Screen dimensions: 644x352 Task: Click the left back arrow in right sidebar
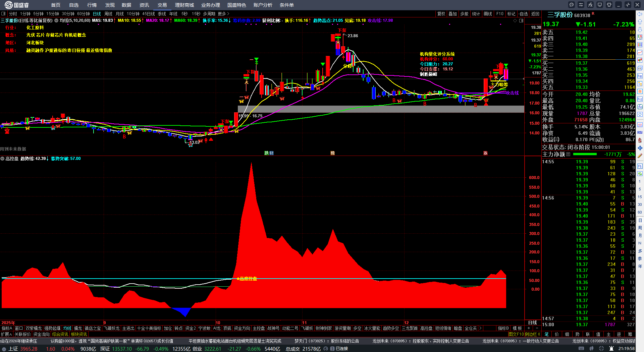click(x=640, y=14)
